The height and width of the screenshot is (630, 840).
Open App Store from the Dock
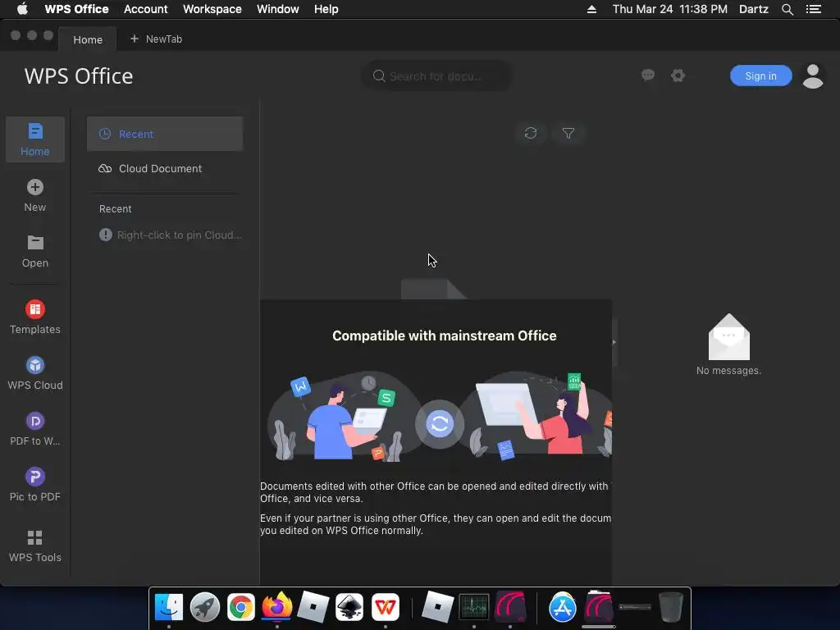pos(563,607)
